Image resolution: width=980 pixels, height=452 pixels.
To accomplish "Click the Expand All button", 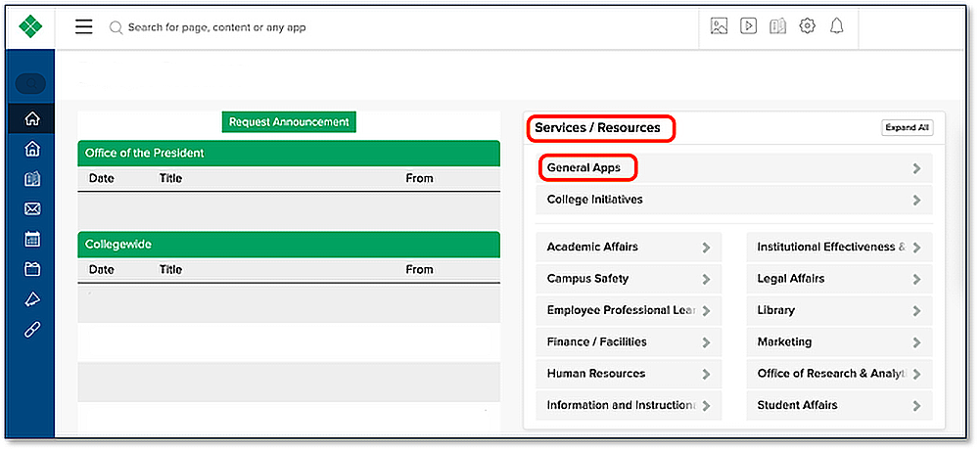I will [908, 127].
